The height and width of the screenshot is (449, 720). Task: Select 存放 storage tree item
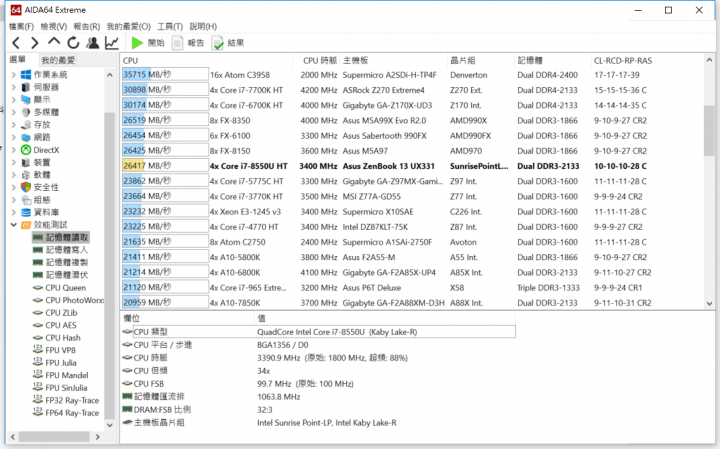36,124
